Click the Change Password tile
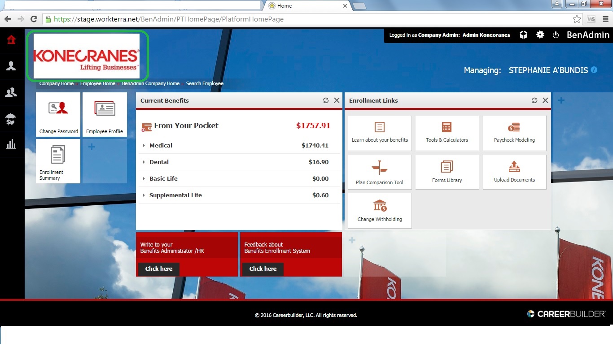The height and width of the screenshot is (364, 613). point(58,114)
